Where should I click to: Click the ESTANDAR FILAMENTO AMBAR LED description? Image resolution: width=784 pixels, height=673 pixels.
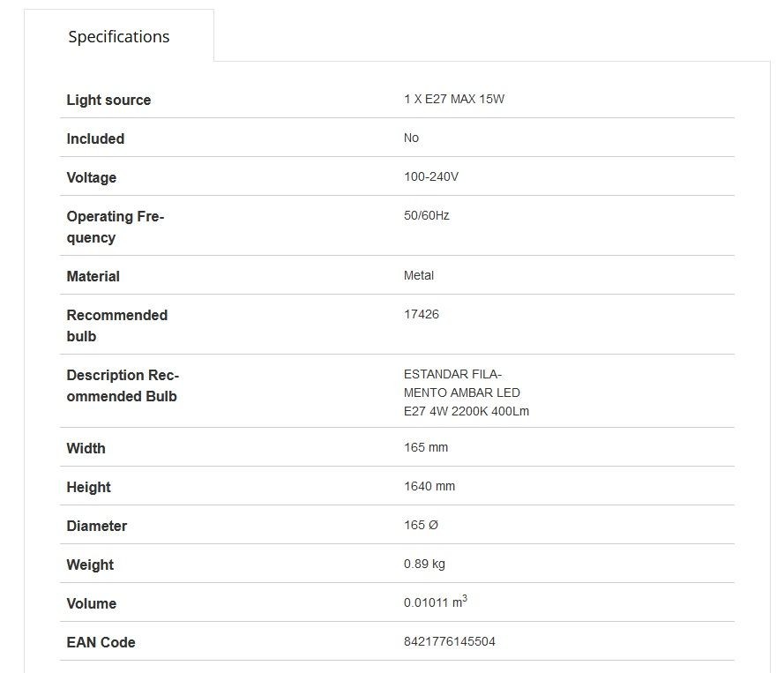coord(466,393)
